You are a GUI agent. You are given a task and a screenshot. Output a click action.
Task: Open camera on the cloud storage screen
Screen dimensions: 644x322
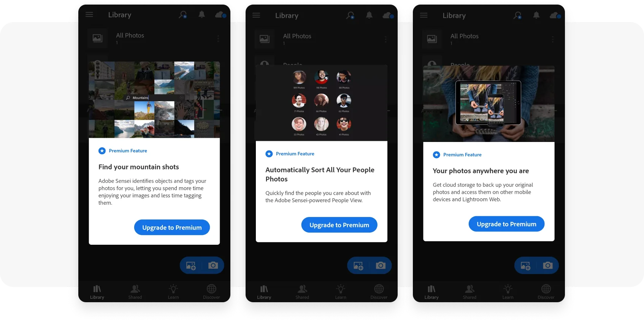click(547, 265)
